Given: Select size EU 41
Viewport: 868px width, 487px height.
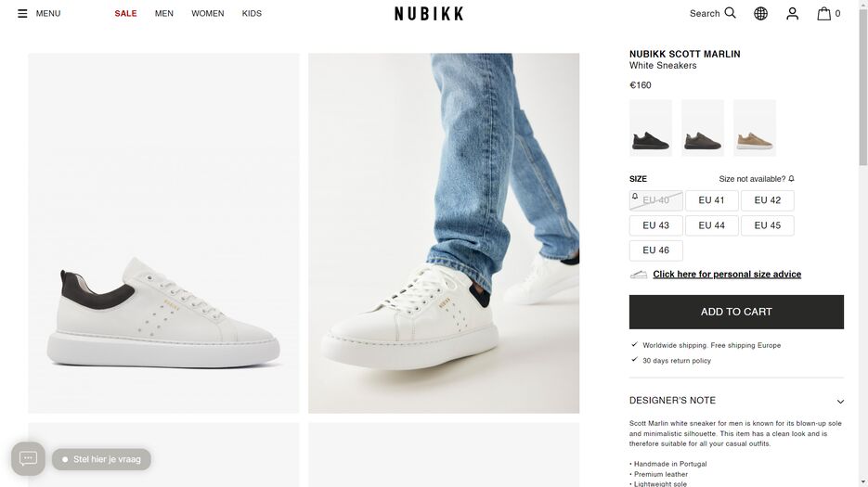Looking at the screenshot, I should pos(711,200).
